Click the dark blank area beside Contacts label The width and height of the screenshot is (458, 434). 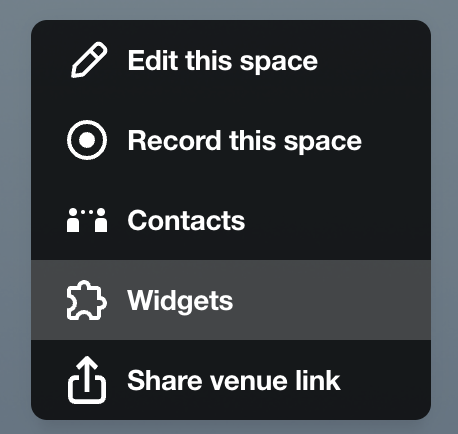337,220
